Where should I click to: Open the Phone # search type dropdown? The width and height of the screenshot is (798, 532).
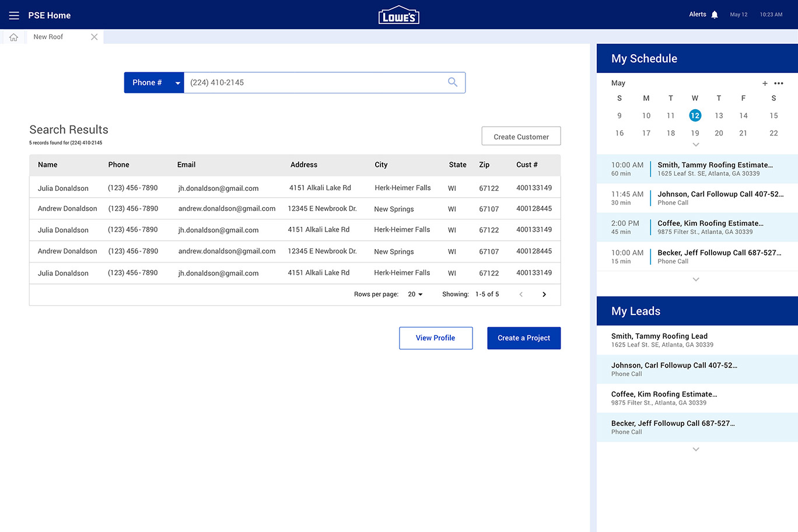[x=154, y=83]
